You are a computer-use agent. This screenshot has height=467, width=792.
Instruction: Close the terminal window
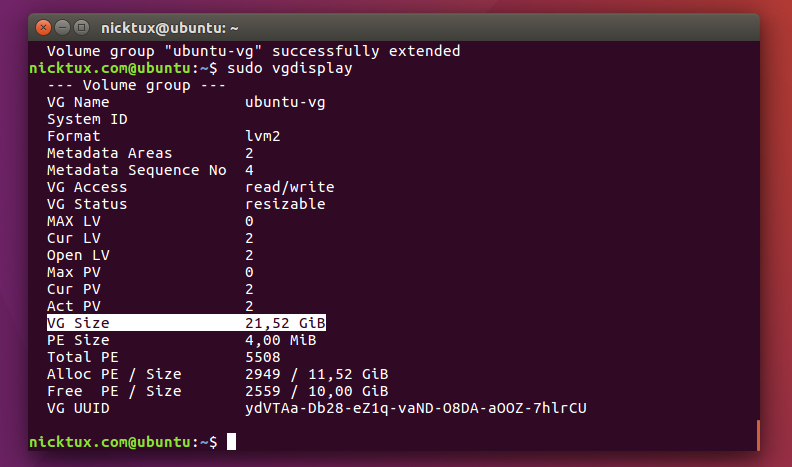[43, 28]
